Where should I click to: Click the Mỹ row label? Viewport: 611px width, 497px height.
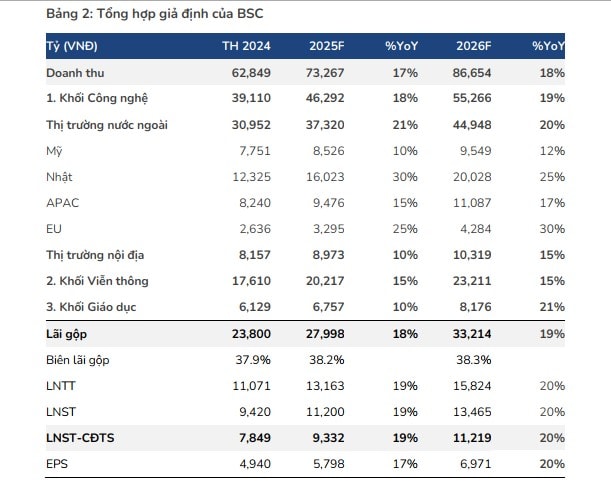coord(54,151)
